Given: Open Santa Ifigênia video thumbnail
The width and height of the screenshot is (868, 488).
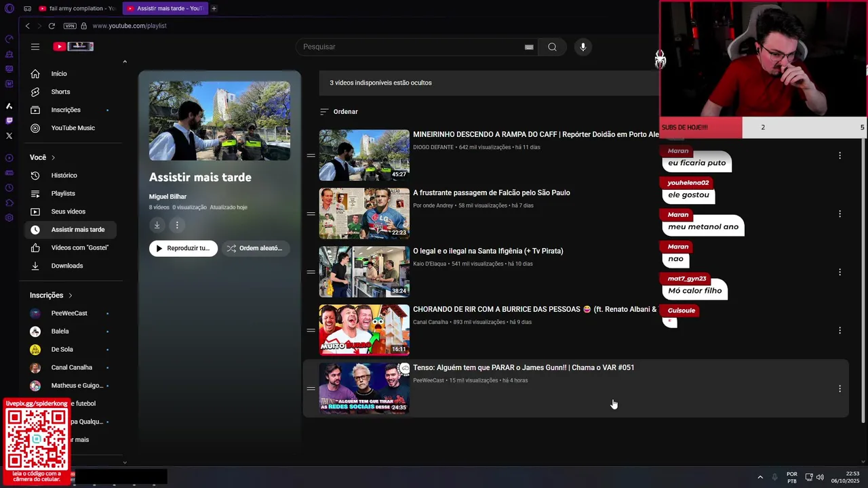Looking at the screenshot, I should tap(364, 272).
